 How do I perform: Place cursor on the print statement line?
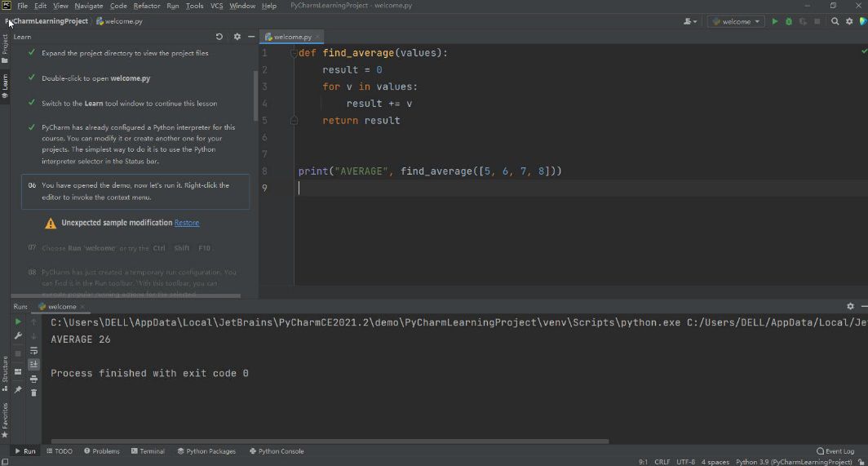[430, 171]
